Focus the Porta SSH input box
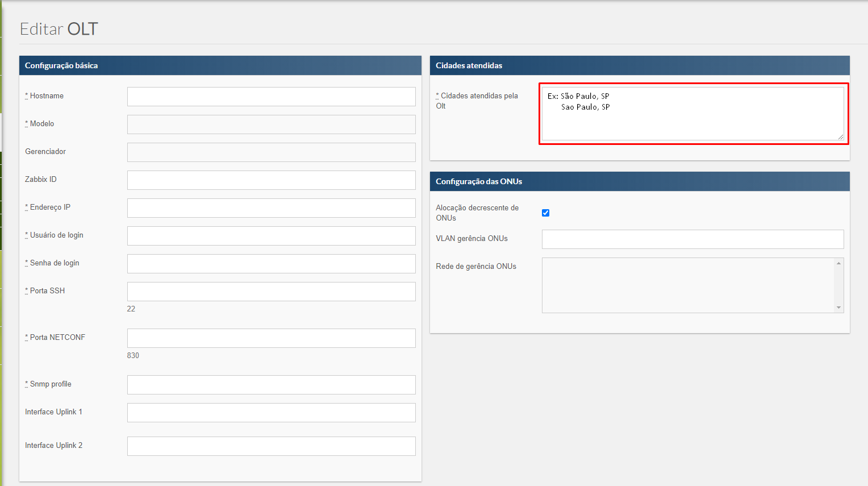The image size is (868, 486). pos(271,292)
